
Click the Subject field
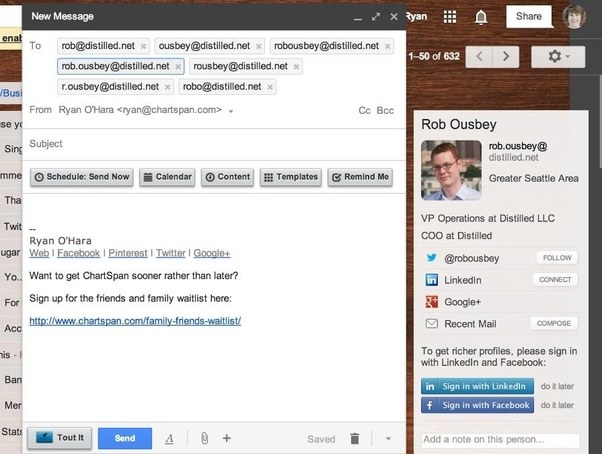click(x=214, y=144)
